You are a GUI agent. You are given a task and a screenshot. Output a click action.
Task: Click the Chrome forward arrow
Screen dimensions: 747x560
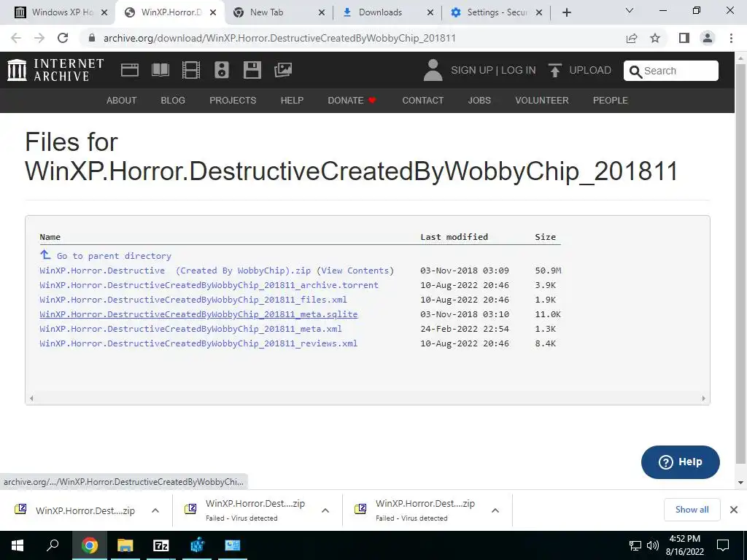pos(39,38)
